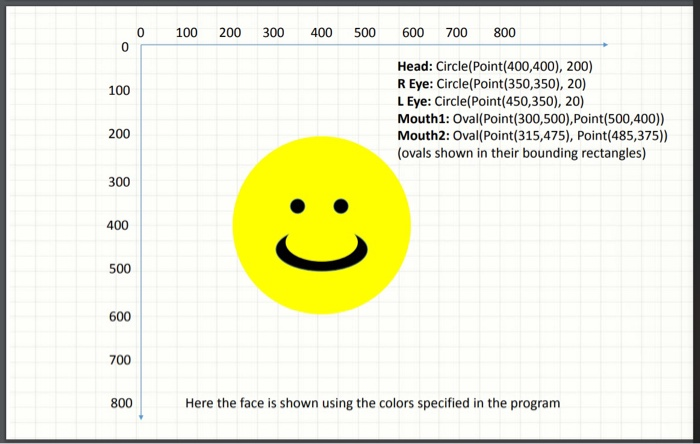
Task: Click the '400' label on the horizontal axis
Action: pos(321,33)
